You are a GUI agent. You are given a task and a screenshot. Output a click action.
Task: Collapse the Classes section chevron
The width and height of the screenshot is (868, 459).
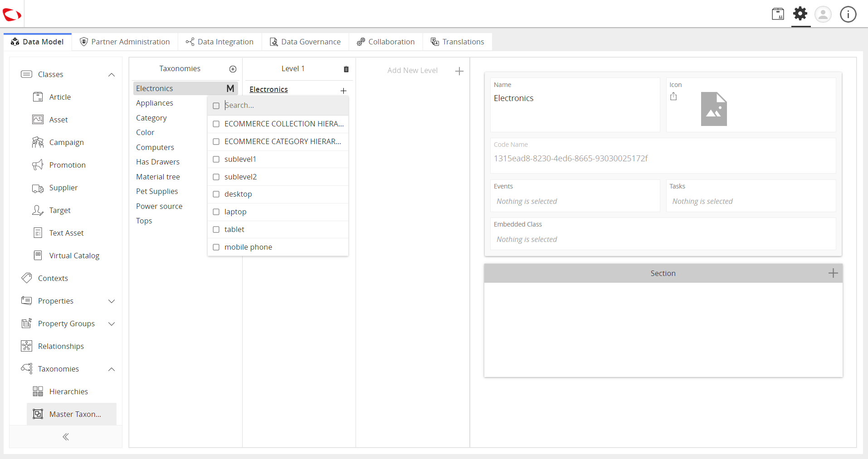tap(112, 74)
